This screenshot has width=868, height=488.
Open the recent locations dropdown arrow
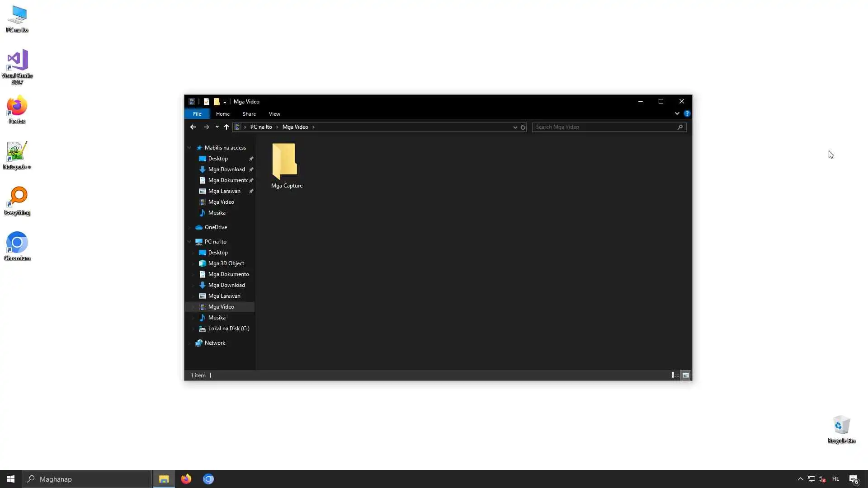click(217, 127)
